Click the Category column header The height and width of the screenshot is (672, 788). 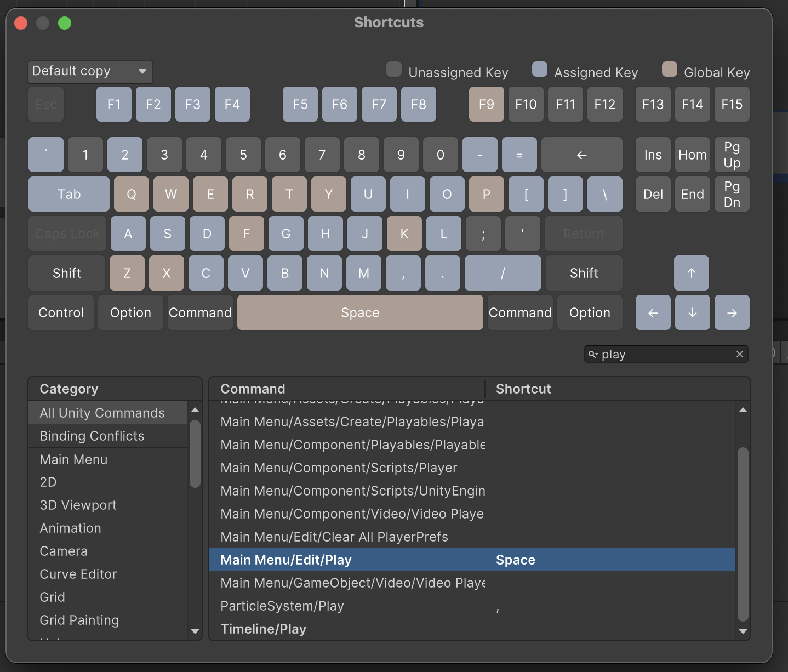point(115,389)
